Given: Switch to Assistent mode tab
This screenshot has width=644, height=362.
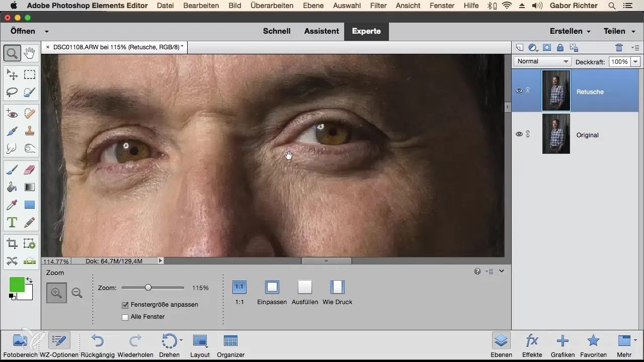Looking at the screenshot, I should 321,31.
